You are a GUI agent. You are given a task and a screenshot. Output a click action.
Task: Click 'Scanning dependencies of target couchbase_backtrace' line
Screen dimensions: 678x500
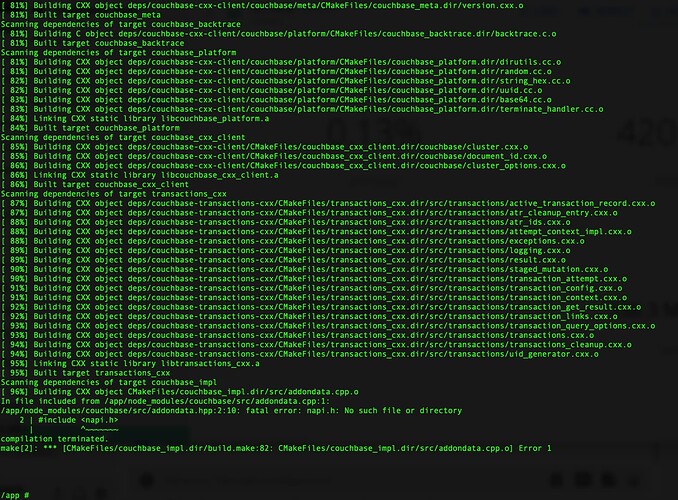[120, 24]
